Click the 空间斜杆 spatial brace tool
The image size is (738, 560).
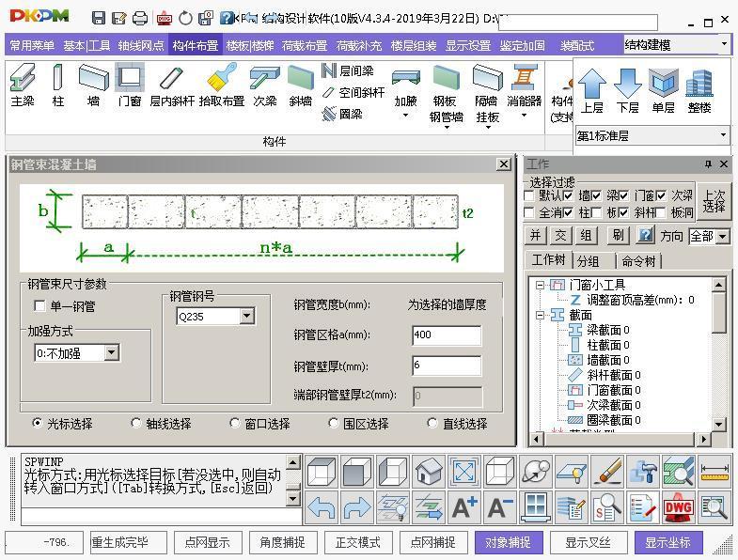(353, 92)
